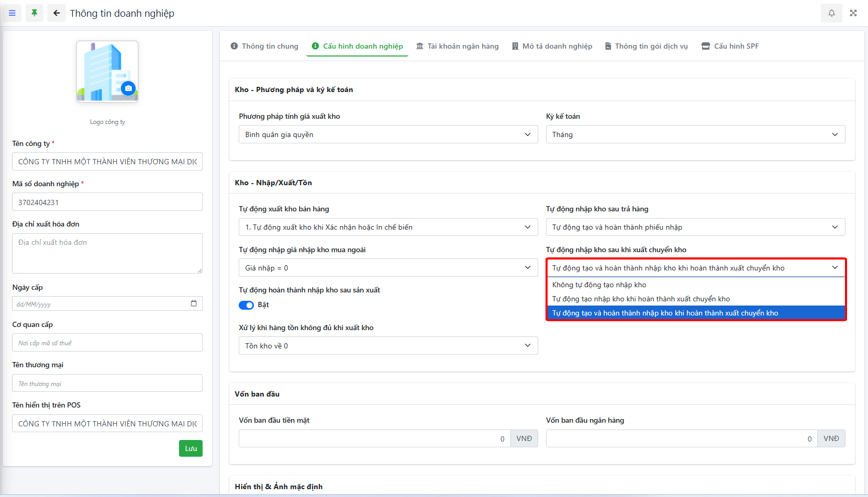Click the fullscreen expand icon
The width and height of the screenshot is (868, 497).
coord(853,13)
